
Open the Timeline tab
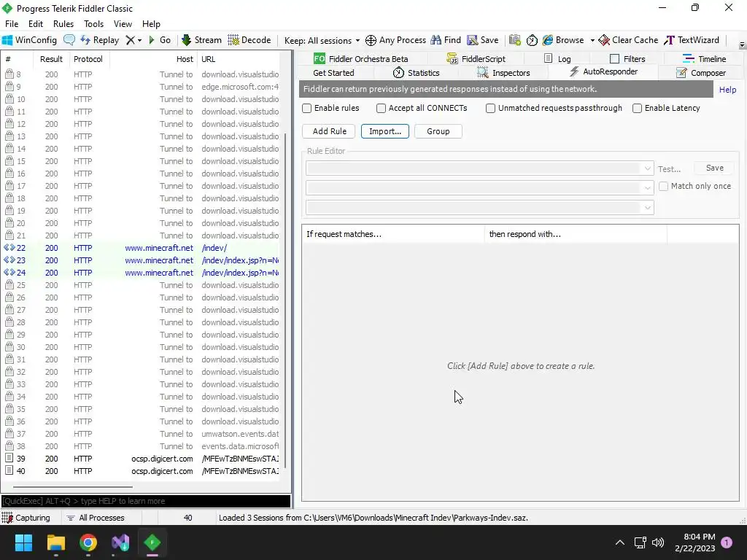(x=704, y=58)
